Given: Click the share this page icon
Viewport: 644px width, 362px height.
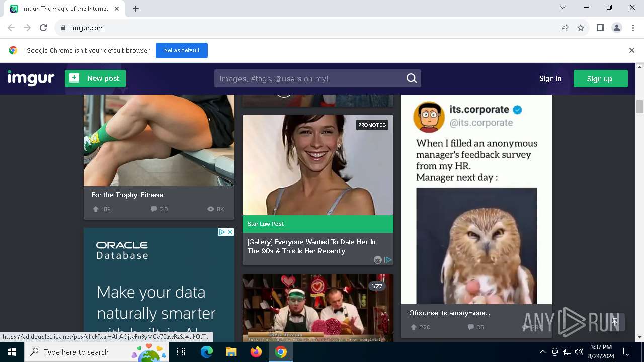Looking at the screenshot, I should tap(565, 28).
